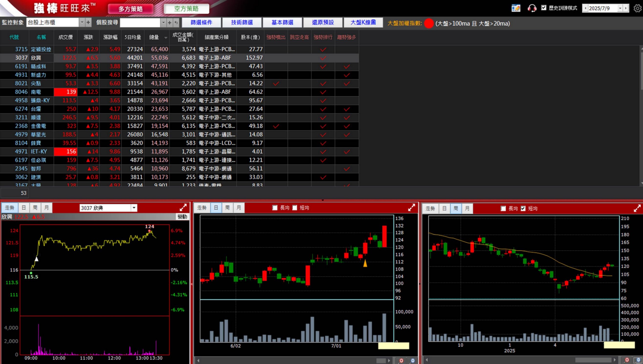Viewport: 643px width, 364px height.
Task: Zoom out on the weekly K-line chart
Action: point(638,360)
